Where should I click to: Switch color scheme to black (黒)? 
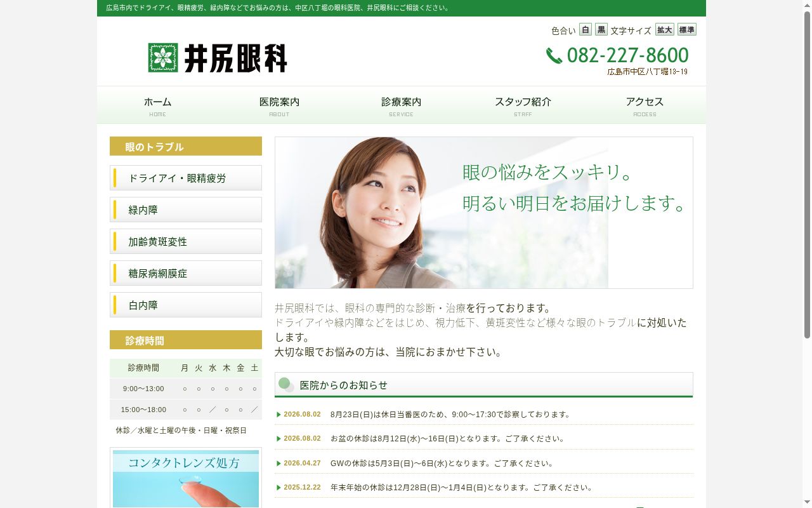click(601, 30)
